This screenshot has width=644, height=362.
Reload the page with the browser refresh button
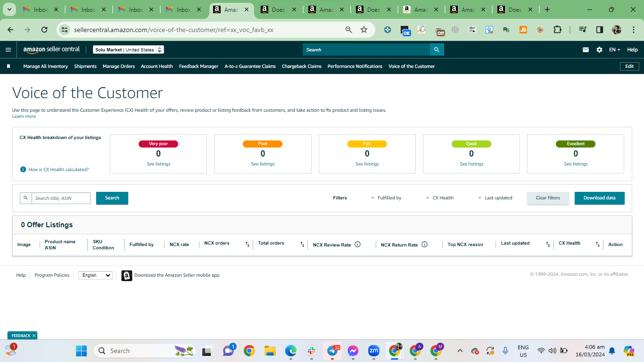tap(44, 30)
